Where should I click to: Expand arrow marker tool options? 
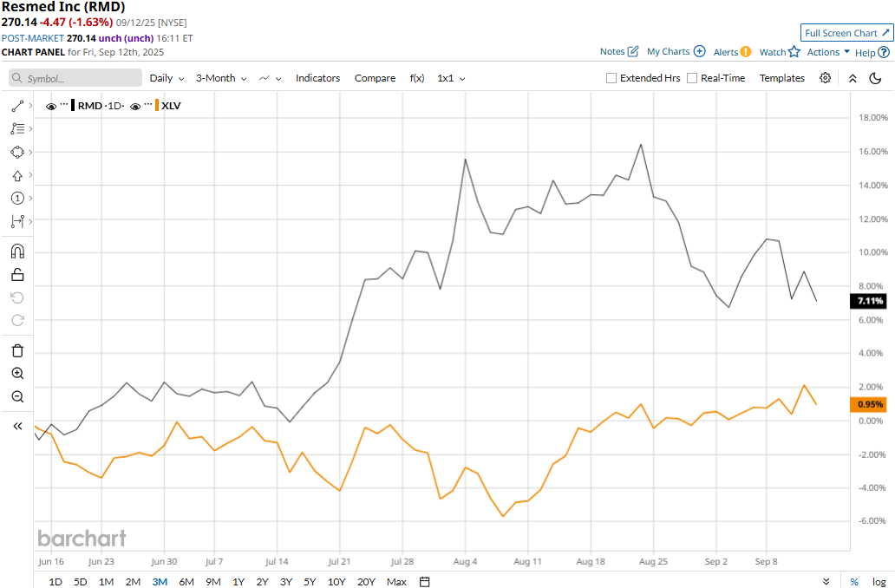click(x=30, y=175)
